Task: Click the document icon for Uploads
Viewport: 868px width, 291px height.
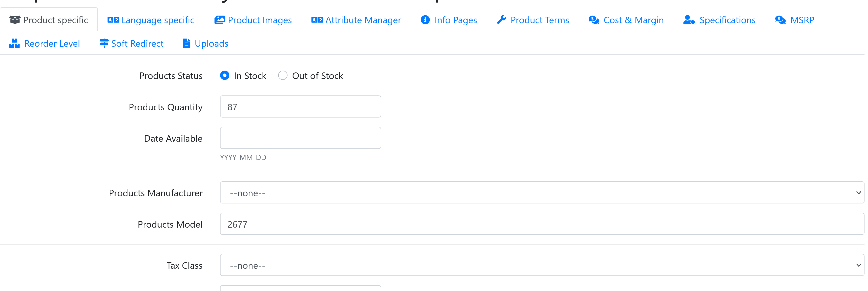Action: (x=186, y=43)
